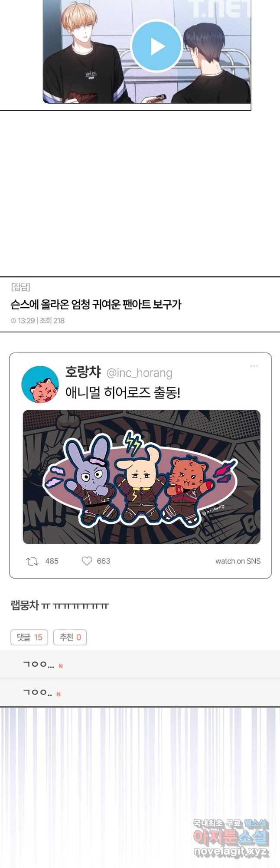Select the 호랑차 username text
Image resolution: width=280 pixels, height=868 pixels.
(83, 372)
